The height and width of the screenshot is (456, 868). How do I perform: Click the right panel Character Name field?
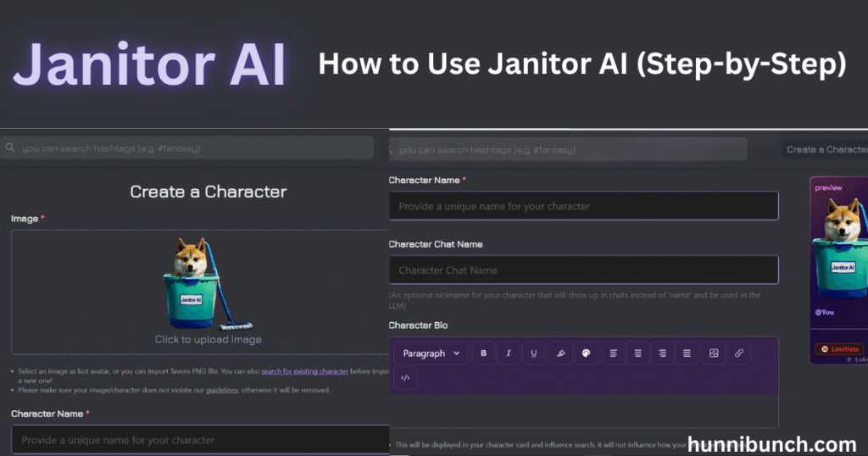pos(584,206)
